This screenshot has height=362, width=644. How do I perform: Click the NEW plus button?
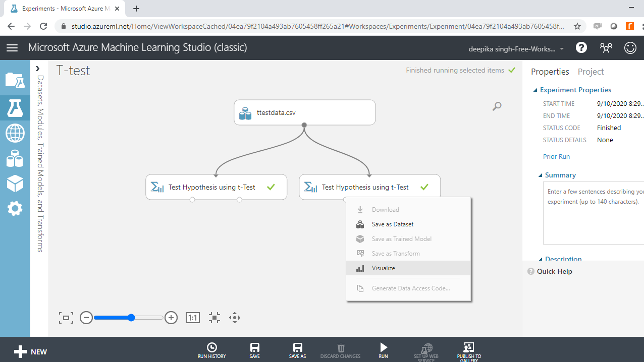(x=30, y=352)
